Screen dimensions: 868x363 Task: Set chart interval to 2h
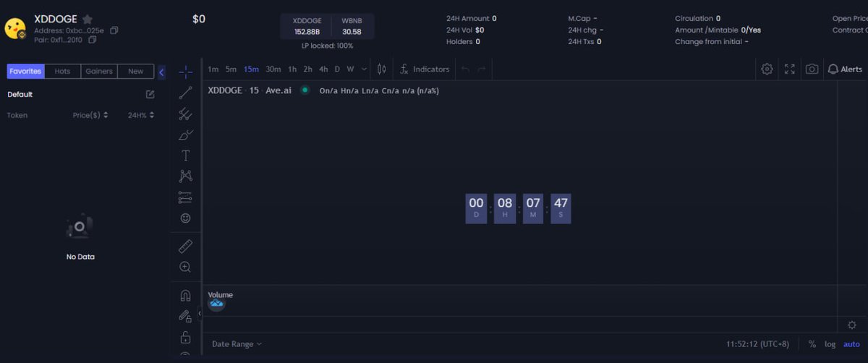[x=307, y=69]
